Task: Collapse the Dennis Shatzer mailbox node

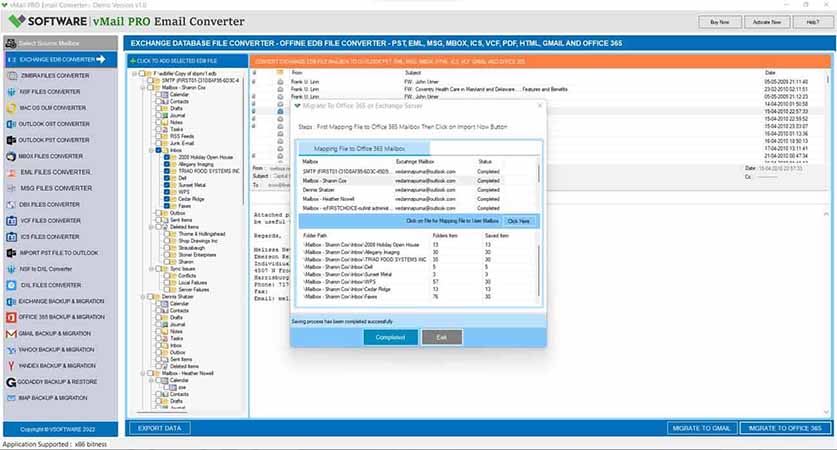Action: [x=143, y=297]
